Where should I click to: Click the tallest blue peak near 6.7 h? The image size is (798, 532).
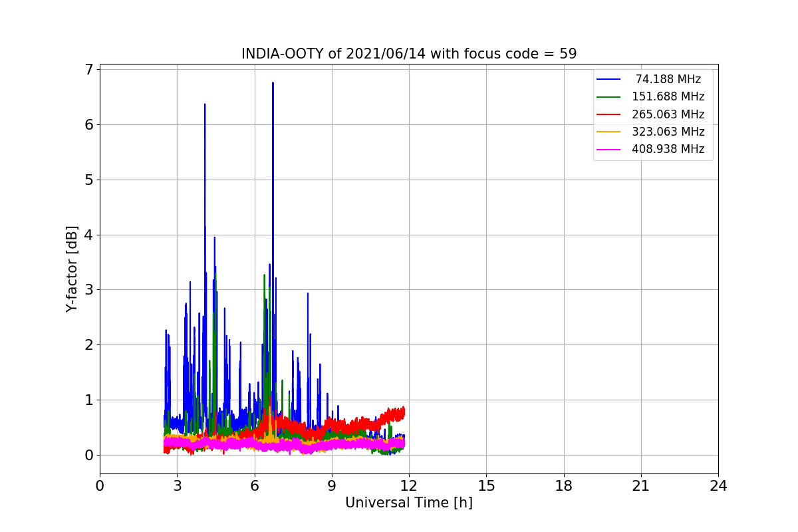(x=273, y=84)
